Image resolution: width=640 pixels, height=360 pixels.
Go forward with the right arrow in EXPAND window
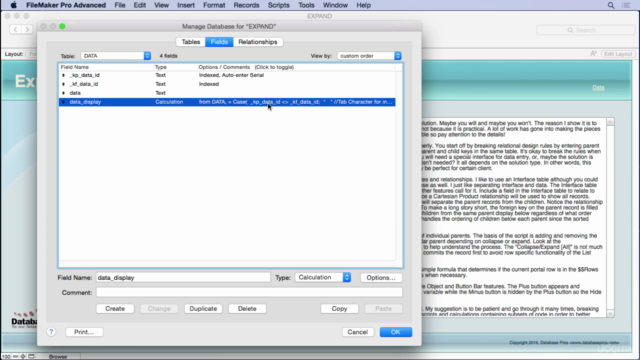[x=27, y=29]
